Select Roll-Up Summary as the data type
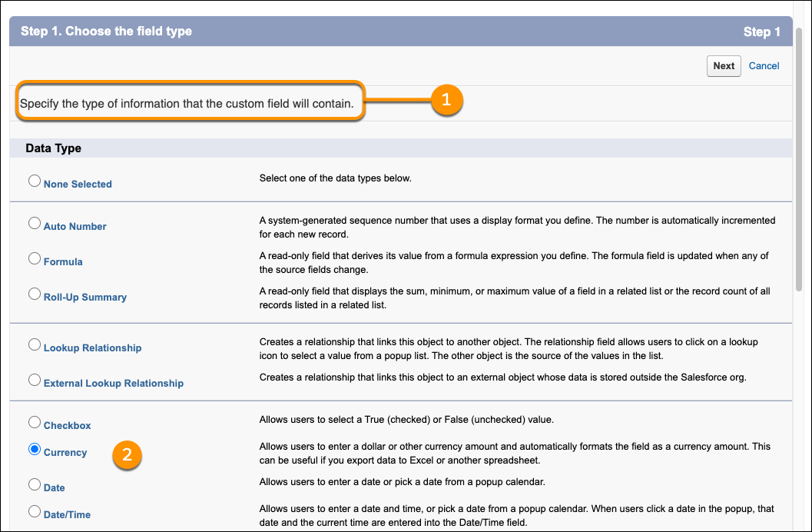The image size is (812, 532). [x=34, y=293]
